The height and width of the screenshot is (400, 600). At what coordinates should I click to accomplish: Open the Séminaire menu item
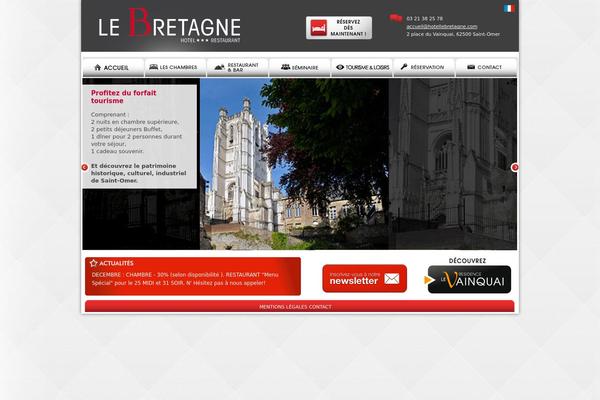[x=300, y=68]
